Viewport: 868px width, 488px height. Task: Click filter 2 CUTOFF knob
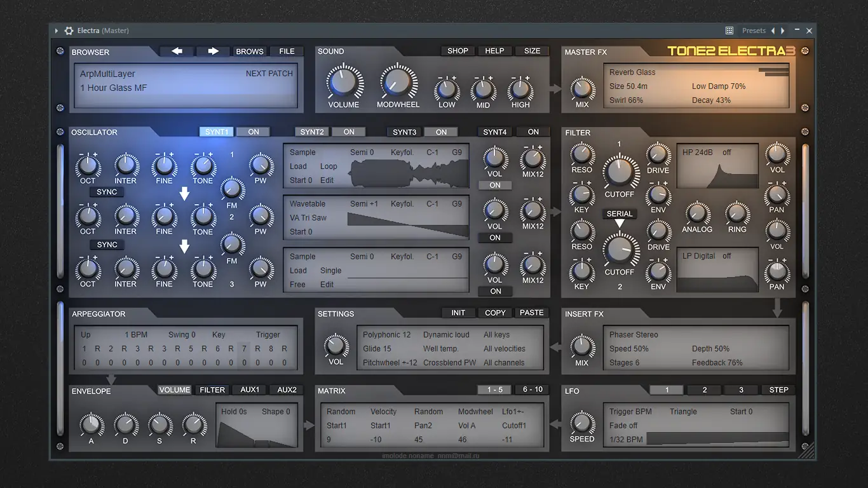coord(620,250)
